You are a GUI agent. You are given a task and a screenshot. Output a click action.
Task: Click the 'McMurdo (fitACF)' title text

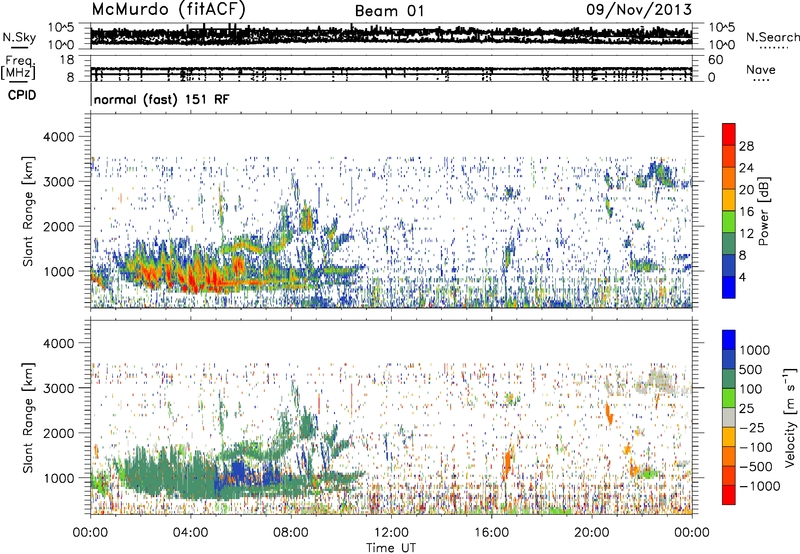point(168,9)
